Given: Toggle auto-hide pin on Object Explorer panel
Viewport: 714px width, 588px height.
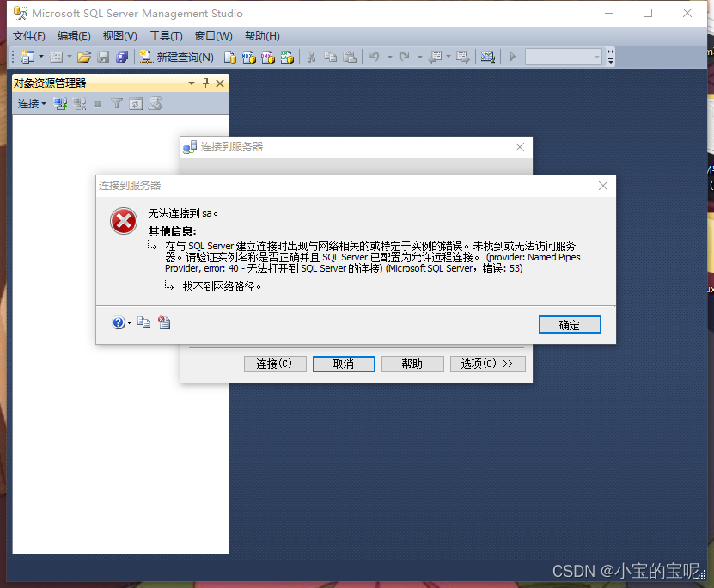Looking at the screenshot, I should [x=204, y=83].
